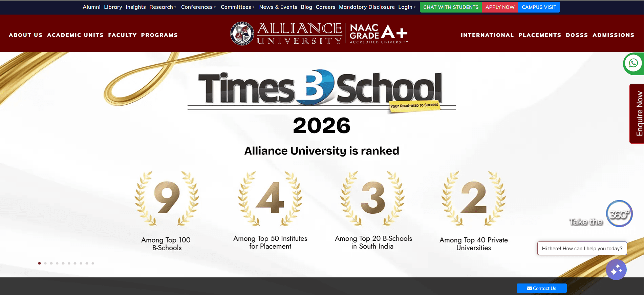This screenshot has height=295, width=644.
Task: Select the third carousel slide dot
Action: [x=51, y=263]
